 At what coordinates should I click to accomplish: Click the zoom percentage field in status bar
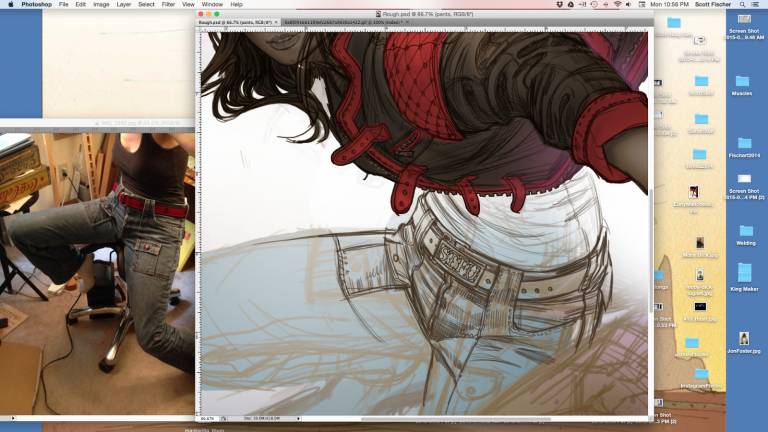click(209, 419)
